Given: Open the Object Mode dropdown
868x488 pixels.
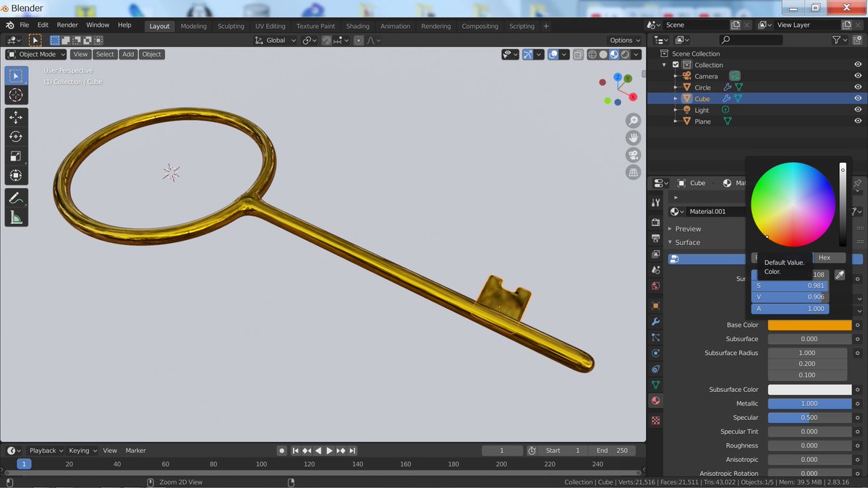Looking at the screenshot, I should point(36,54).
